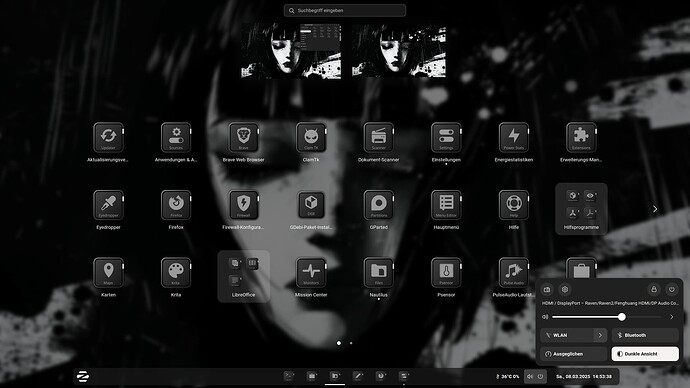Screen dimensions: 690x388
Task: Open settings via quick settings gear button
Action: [565, 289]
